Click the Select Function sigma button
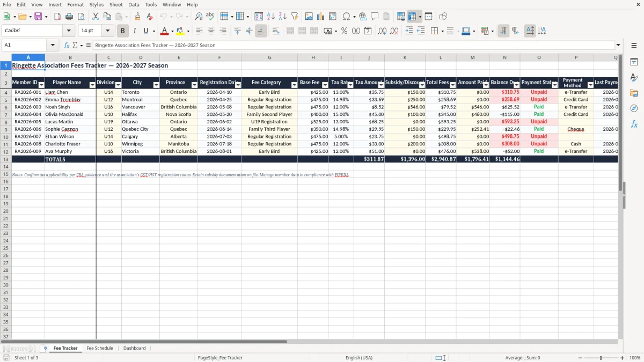 pos(75,45)
